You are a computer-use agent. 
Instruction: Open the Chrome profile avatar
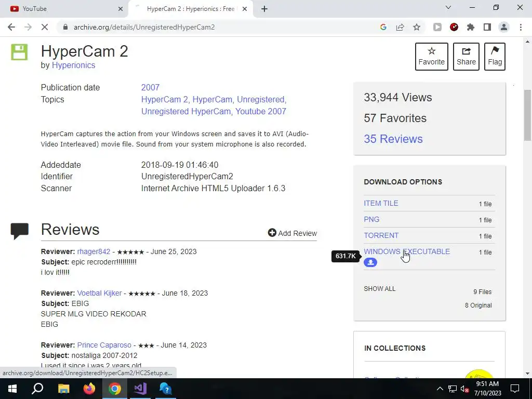click(504, 27)
